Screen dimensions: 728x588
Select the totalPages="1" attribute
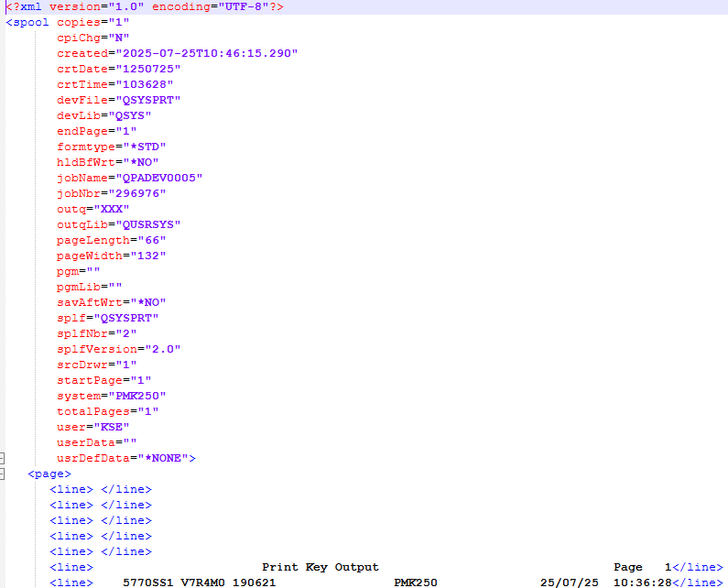(108, 411)
